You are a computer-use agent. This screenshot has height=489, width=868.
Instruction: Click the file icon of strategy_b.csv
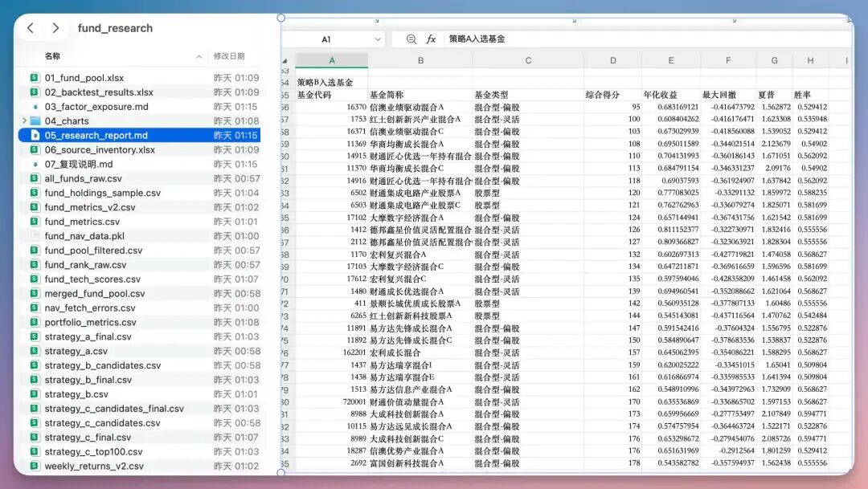(x=35, y=394)
